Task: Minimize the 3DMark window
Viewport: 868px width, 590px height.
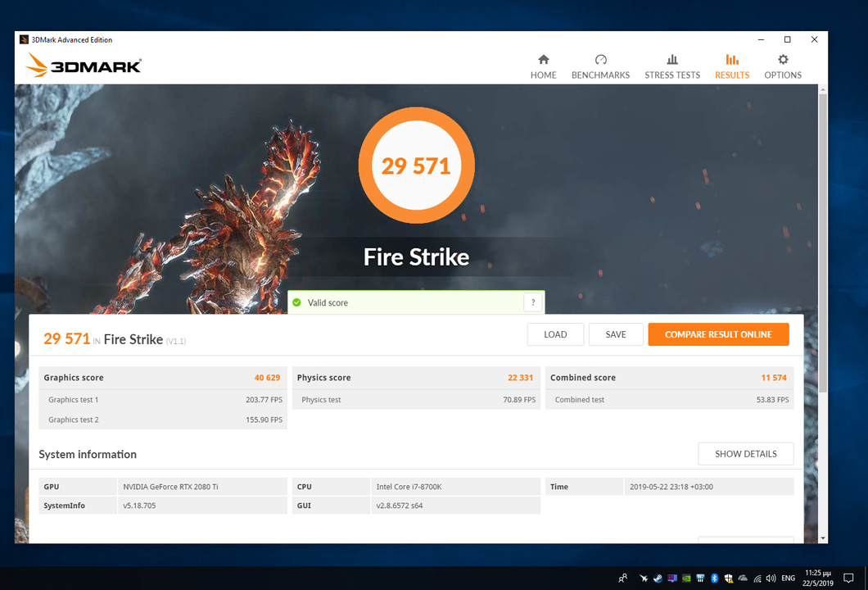Action: click(762, 39)
